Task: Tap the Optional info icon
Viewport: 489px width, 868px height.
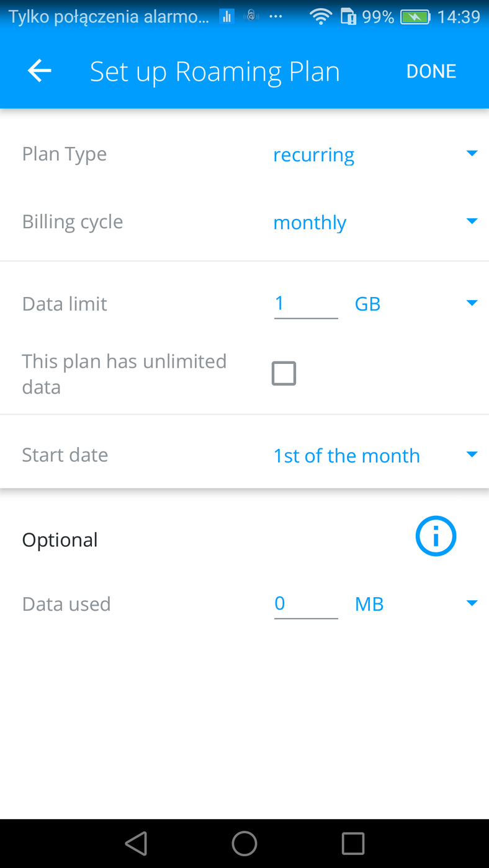Action: click(x=436, y=536)
